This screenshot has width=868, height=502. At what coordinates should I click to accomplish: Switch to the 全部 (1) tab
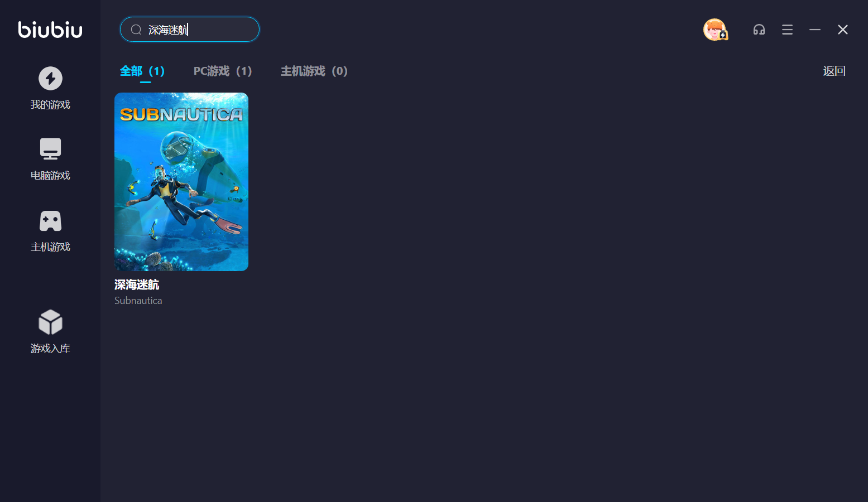coord(142,71)
